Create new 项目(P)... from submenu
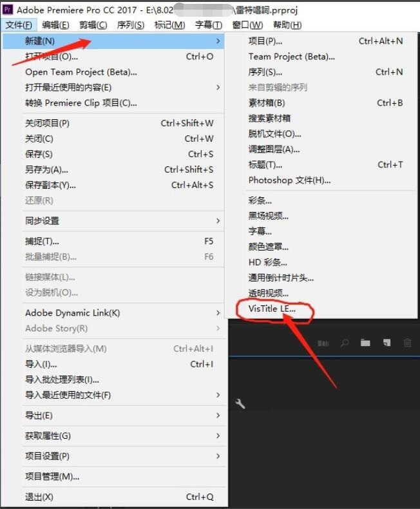Viewport: 420px width, 509px height. pos(321,41)
